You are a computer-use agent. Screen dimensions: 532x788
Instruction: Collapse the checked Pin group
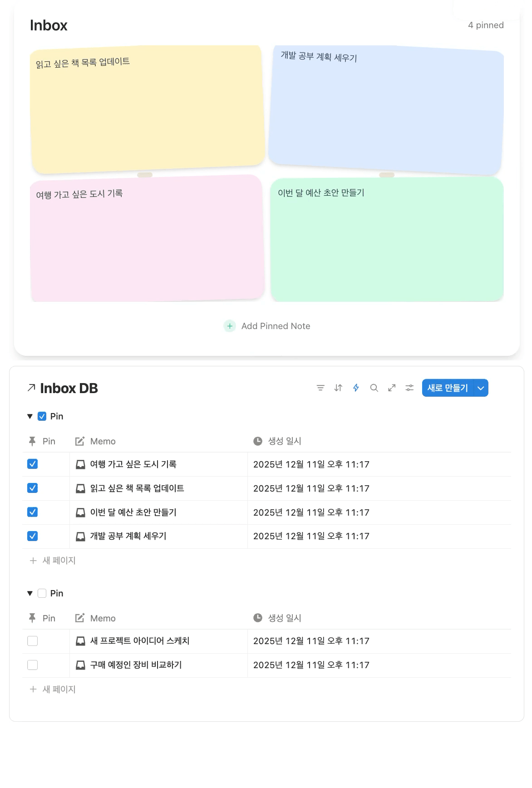point(30,416)
